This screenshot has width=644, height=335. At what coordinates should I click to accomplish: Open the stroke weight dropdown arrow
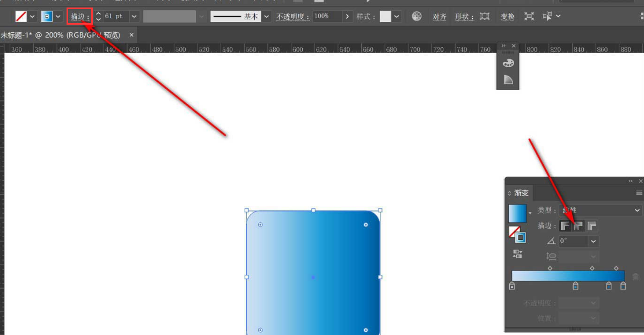(x=134, y=17)
